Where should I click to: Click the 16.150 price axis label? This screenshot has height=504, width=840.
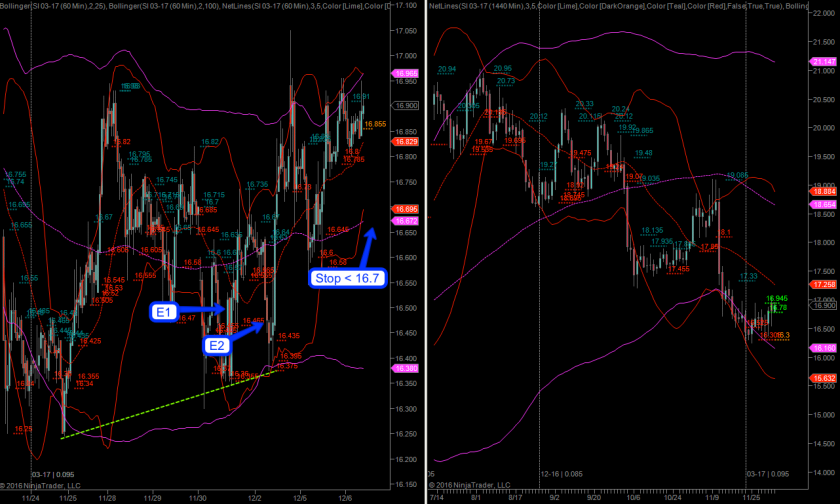[x=406, y=485]
